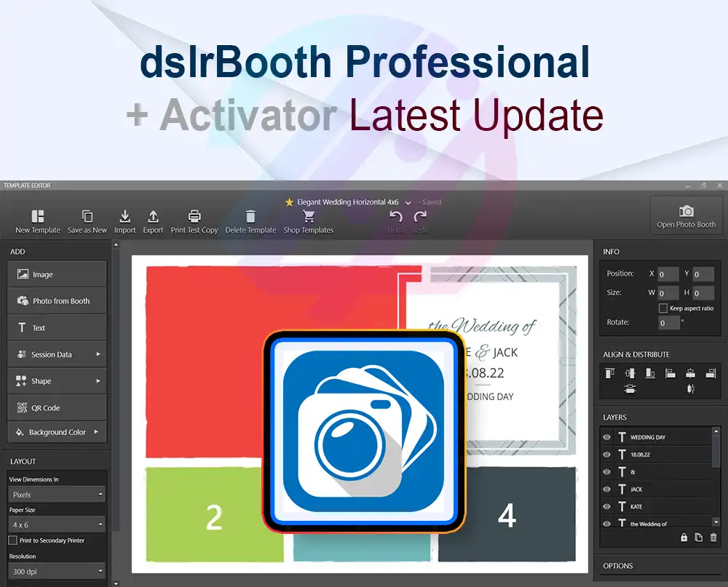Open the Shape submenu
Image resolution: width=728 pixels, height=587 pixels.
coord(57,381)
